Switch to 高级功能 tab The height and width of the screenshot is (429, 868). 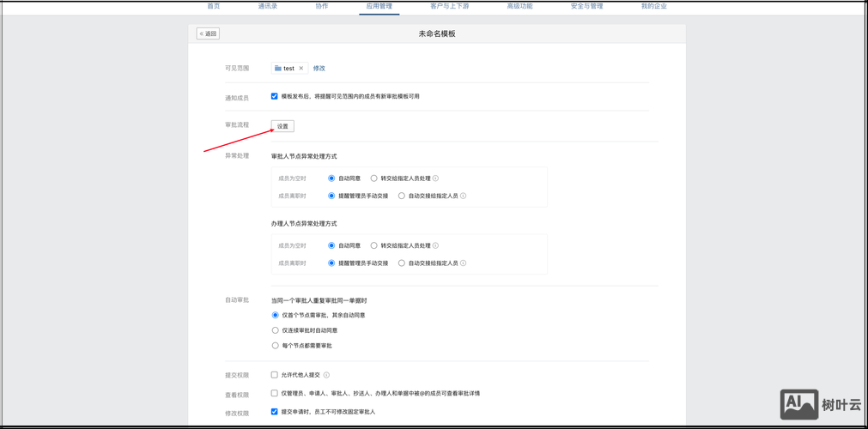519,6
